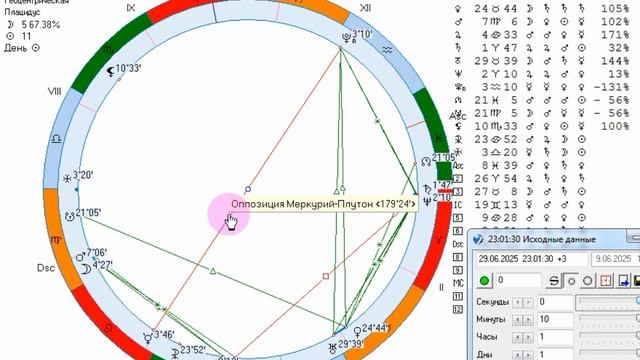The image size is (640, 360).
Task: Click the date field 29.06.2025 23:01:30 +3
Action: tap(532, 259)
